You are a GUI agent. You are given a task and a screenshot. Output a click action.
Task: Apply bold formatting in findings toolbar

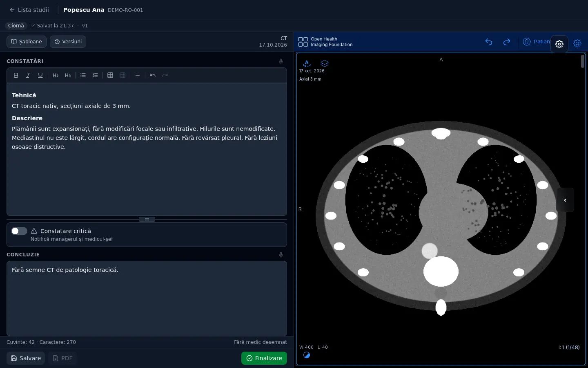16,75
